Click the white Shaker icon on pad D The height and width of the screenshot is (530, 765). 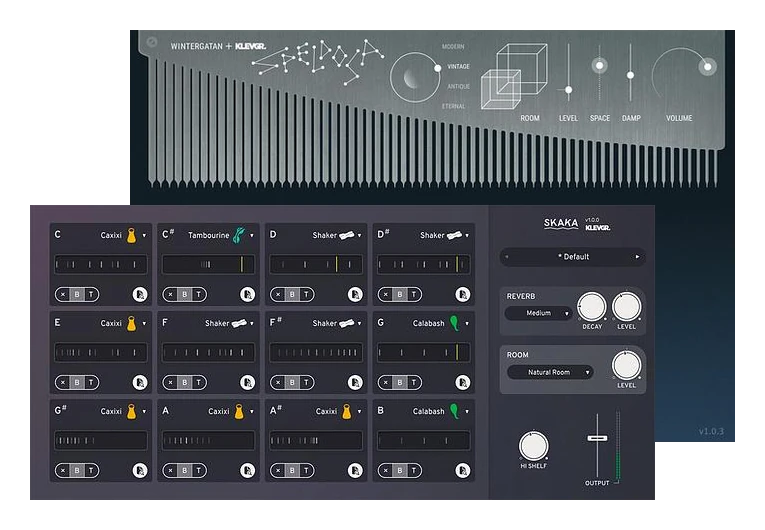(346, 235)
